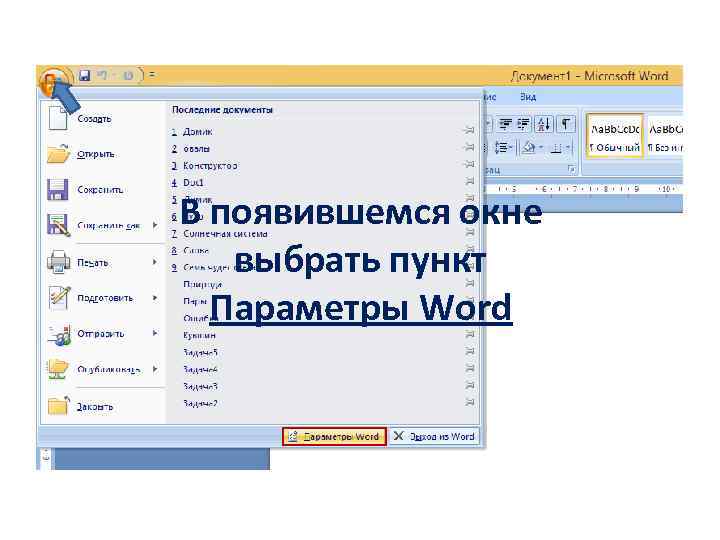Open the Customize Quick Access Toolbar dropdown
The width and height of the screenshot is (720, 540).
tap(152, 75)
